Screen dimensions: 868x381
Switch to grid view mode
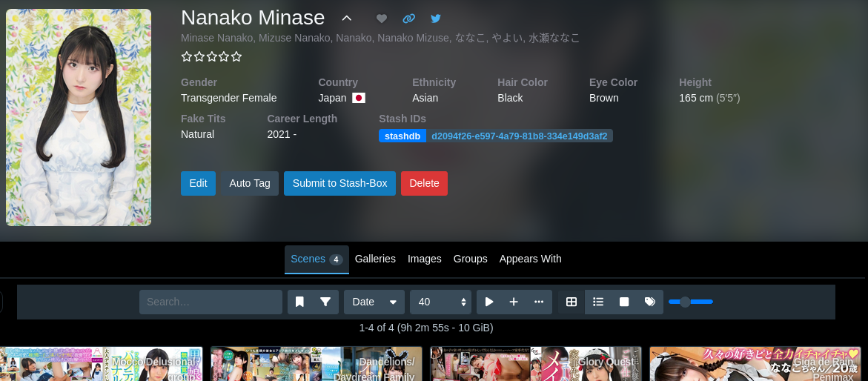point(572,302)
